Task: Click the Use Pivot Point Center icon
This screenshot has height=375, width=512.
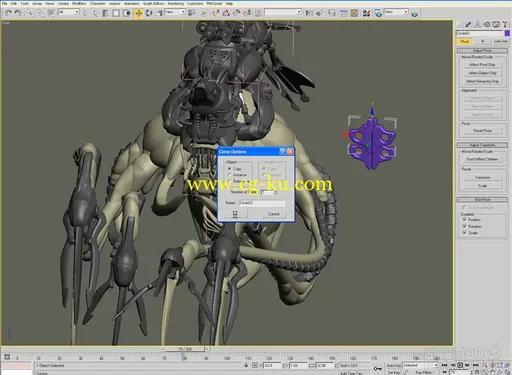Action: 192,13
